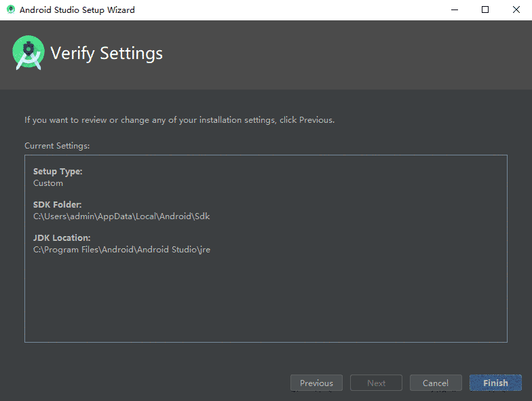This screenshot has height=401, width=532.
Task: Click the 'Current Settings:' label
Action: (57, 145)
